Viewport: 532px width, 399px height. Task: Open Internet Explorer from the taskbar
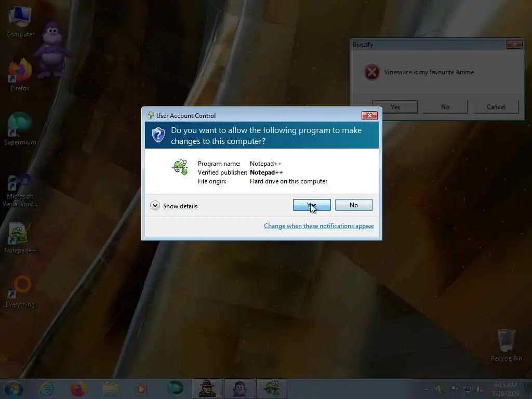tap(46, 389)
